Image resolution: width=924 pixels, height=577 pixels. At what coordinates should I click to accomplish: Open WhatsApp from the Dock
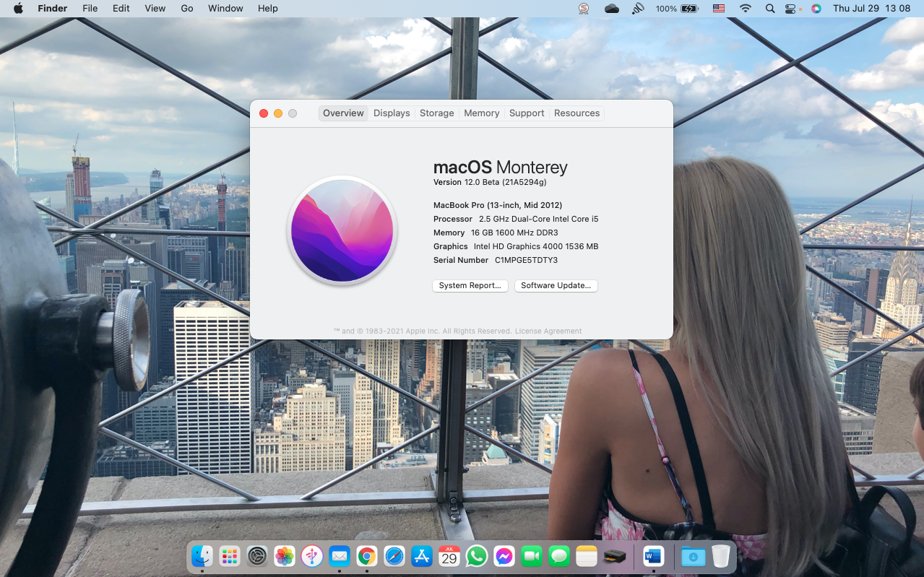coord(477,556)
